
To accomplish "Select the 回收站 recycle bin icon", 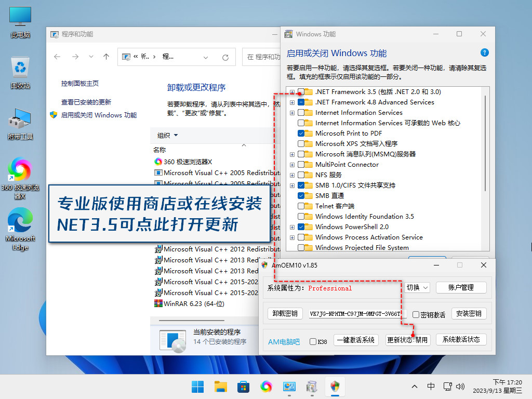I will coord(20,72).
